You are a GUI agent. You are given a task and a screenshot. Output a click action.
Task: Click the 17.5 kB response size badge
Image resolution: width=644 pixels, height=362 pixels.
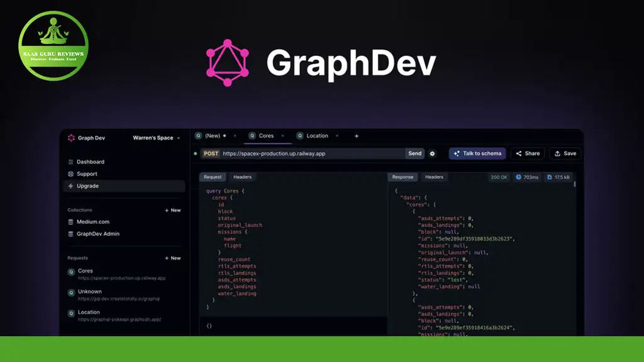pyautogui.click(x=558, y=177)
